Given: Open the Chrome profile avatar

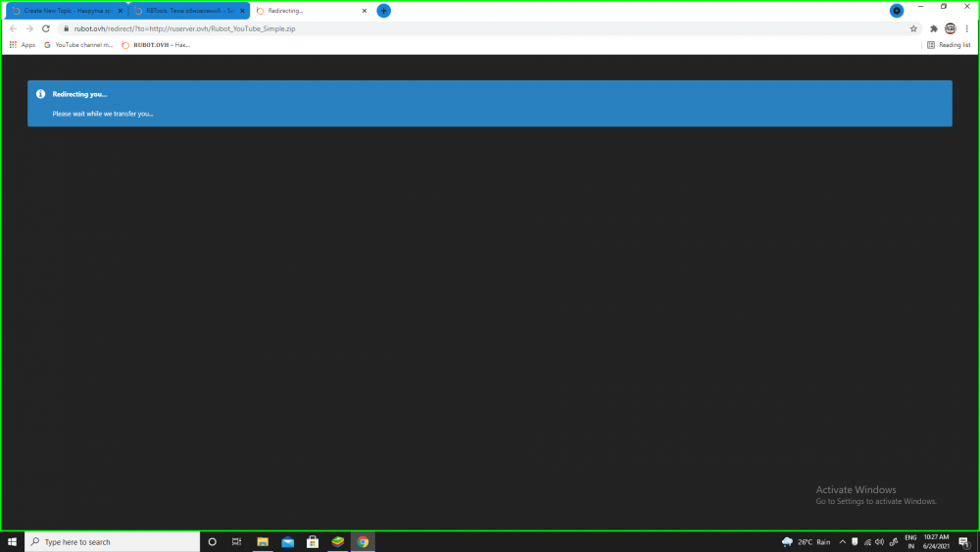Looking at the screenshot, I should [950, 28].
